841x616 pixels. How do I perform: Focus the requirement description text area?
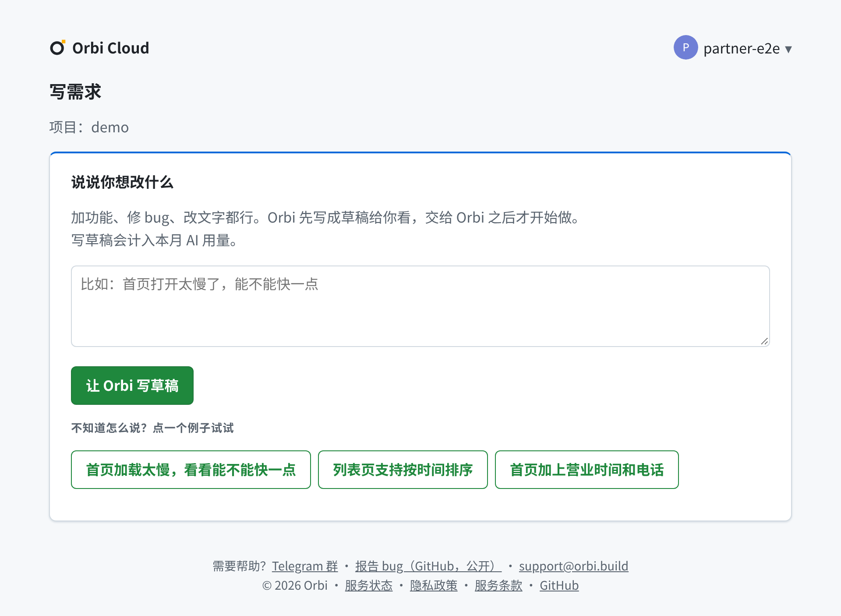tap(420, 306)
